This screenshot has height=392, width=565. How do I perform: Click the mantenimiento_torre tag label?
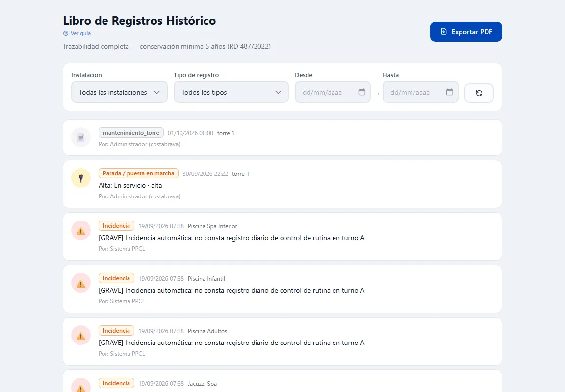pos(131,133)
